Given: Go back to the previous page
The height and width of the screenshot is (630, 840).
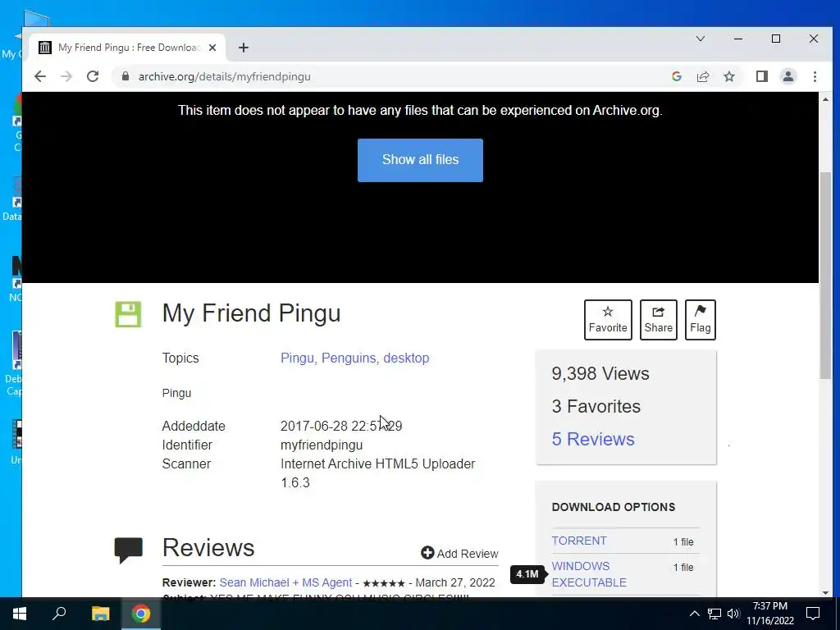Looking at the screenshot, I should tap(40, 76).
